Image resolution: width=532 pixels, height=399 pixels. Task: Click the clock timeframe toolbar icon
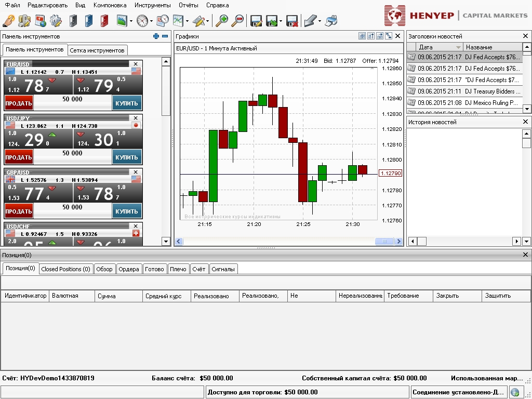point(142,21)
